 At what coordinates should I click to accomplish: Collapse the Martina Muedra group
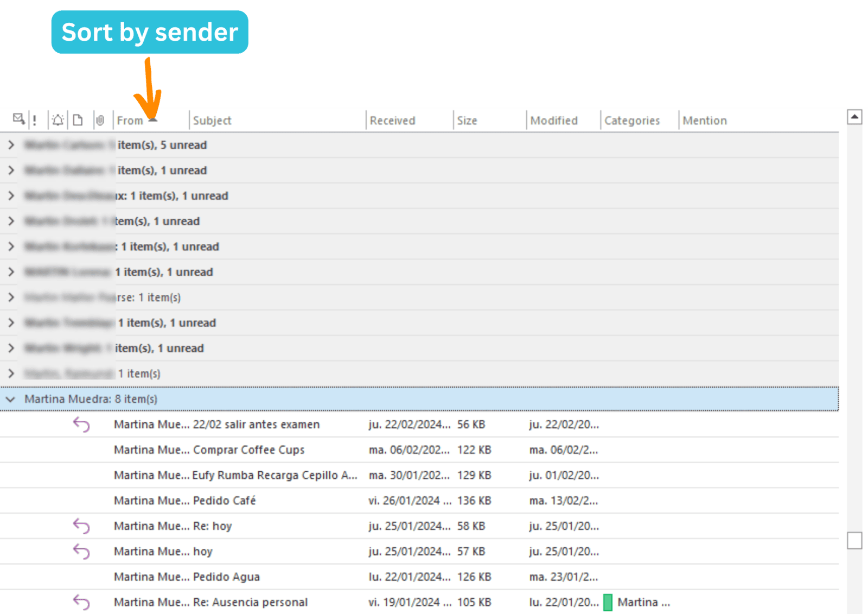point(10,399)
